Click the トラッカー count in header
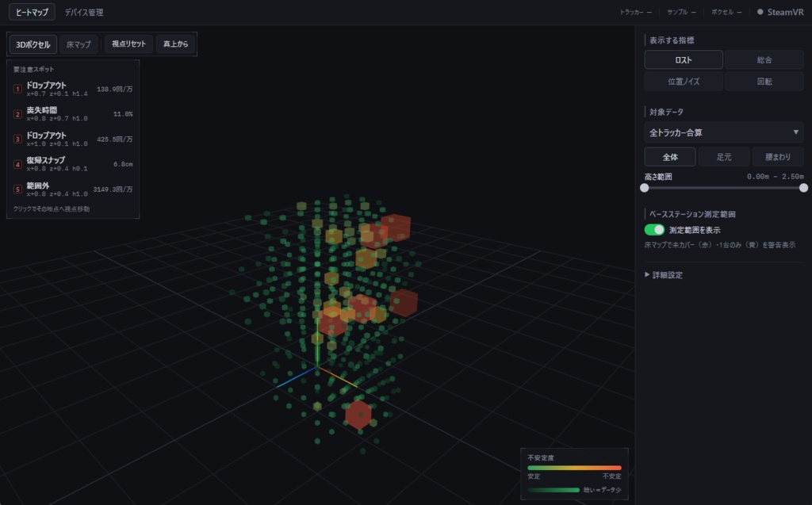This screenshot has height=505, width=812. (635, 12)
